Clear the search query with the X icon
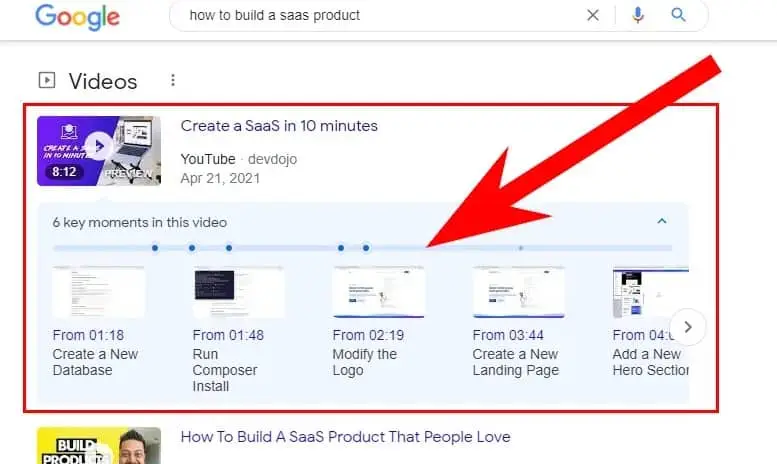Viewport: 777px width, 464px height. (x=593, y=15)
